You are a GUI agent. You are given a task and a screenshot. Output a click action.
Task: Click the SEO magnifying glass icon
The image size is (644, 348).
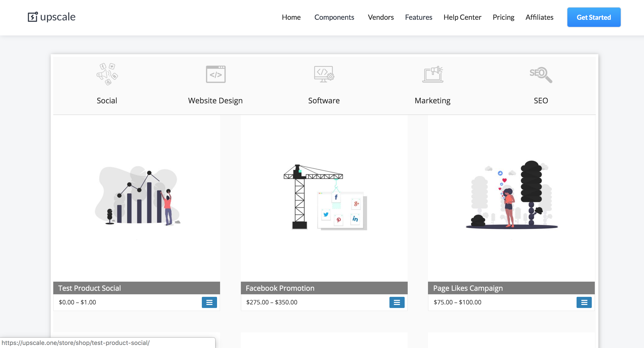[541, 74]
